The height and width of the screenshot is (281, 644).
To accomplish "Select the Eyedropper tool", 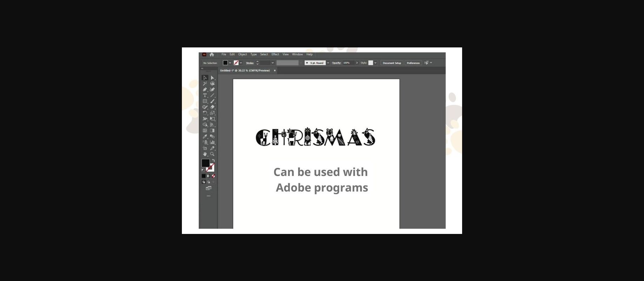I will coord(205,136).
